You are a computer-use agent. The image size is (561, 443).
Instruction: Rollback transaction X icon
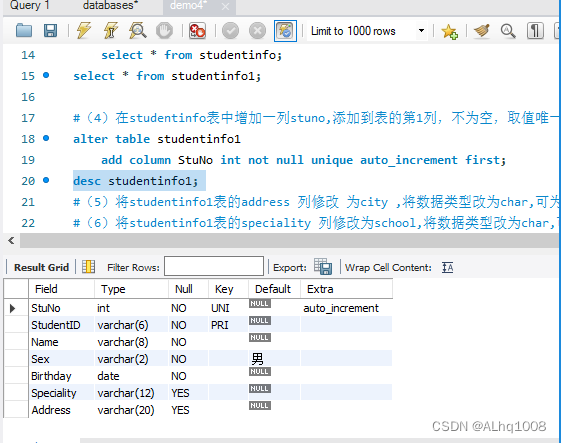[257, 31]
